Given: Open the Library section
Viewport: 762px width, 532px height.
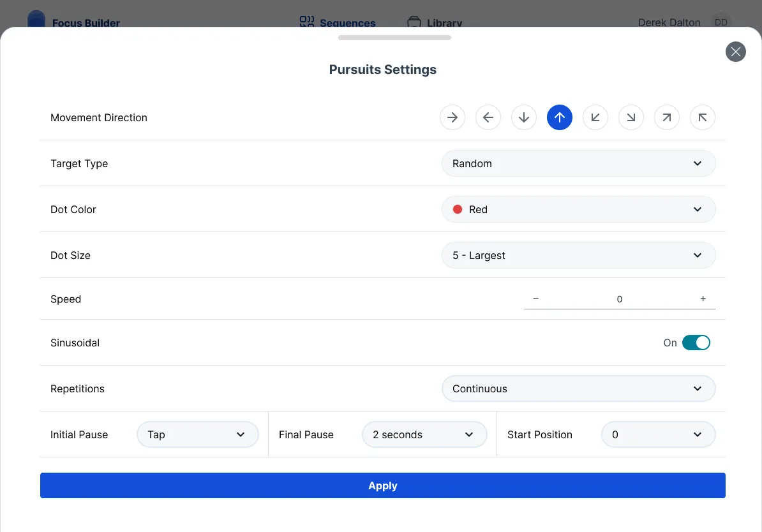Looking at the screenshot, I should [435, 23].
